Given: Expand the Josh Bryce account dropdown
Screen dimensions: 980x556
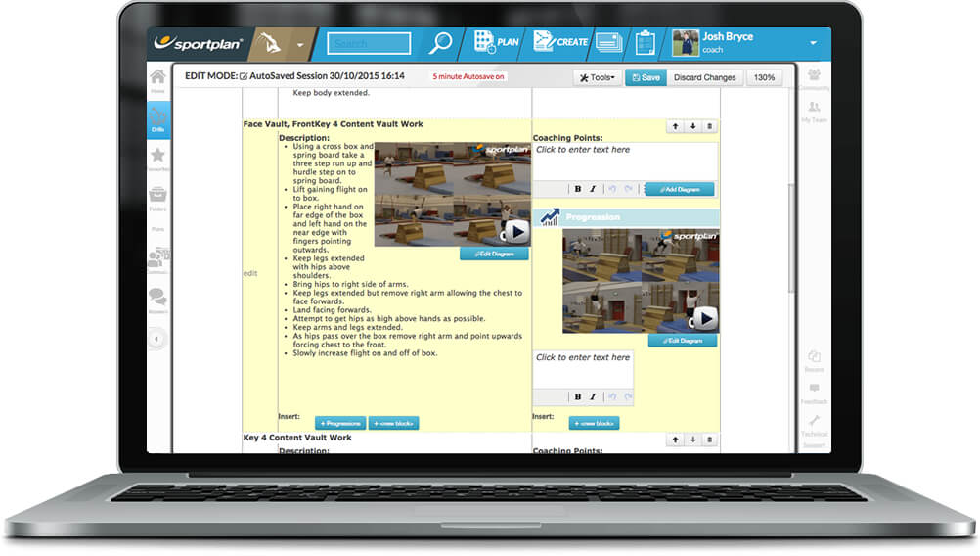Looking at the screenshot, I should [813, 43].
